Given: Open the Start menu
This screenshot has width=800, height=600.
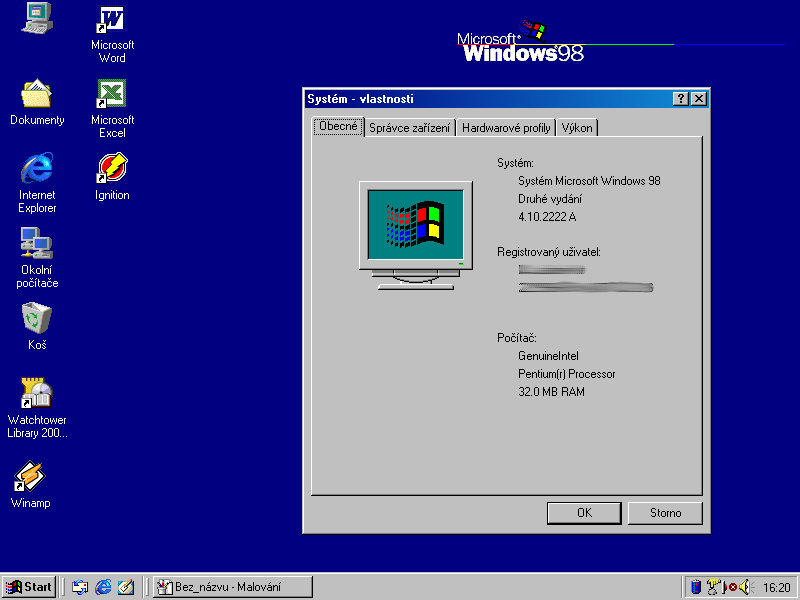Looking at the screenshot, I should click(x=29, y=587).
